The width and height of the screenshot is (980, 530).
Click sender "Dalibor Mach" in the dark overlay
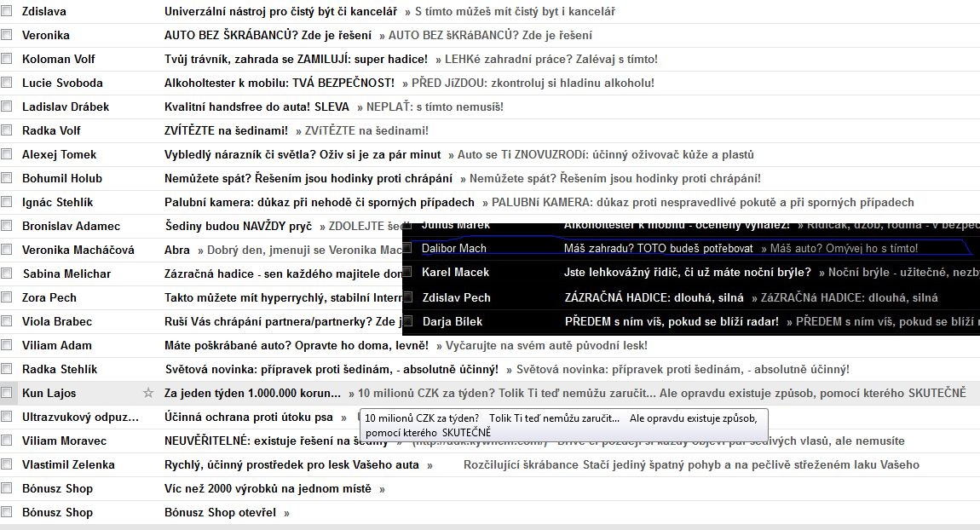coord(453,248)
